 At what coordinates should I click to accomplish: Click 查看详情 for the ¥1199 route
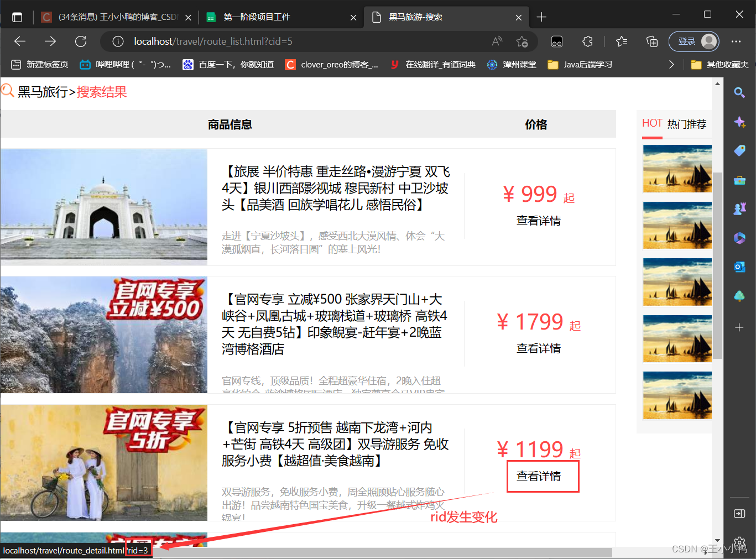(x=539, y=476)
